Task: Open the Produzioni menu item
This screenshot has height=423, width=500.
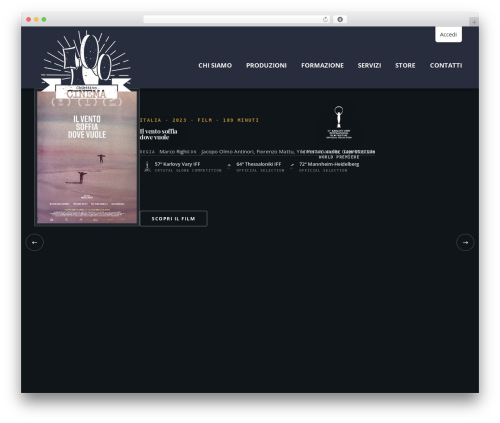Action: coord(266,65)
